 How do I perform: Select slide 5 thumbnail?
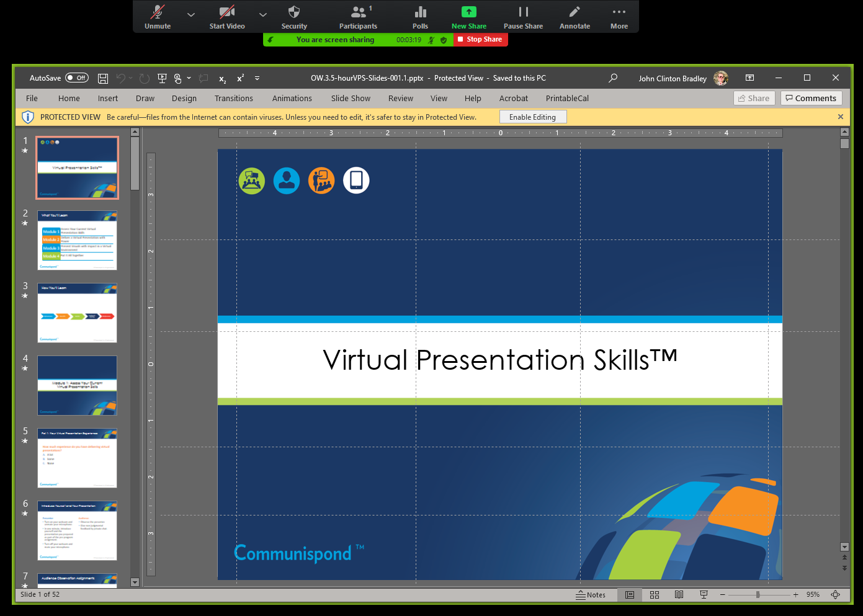click(77, 458)
